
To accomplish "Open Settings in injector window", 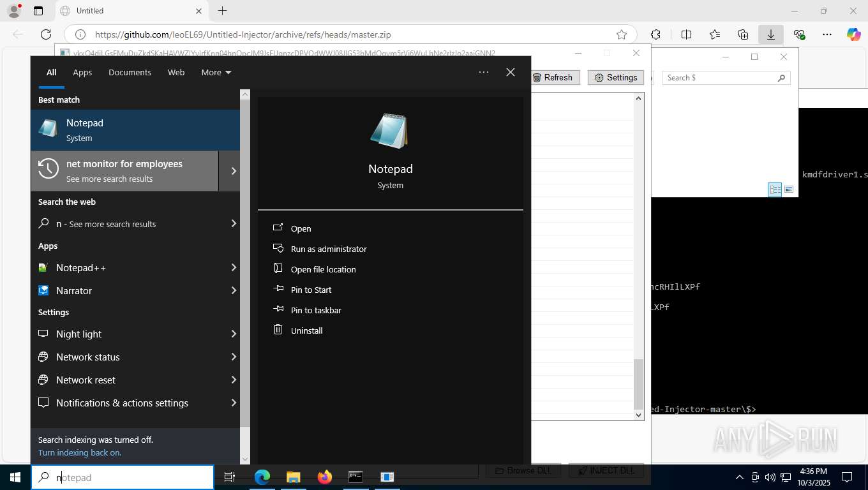I will coord(616,77).
